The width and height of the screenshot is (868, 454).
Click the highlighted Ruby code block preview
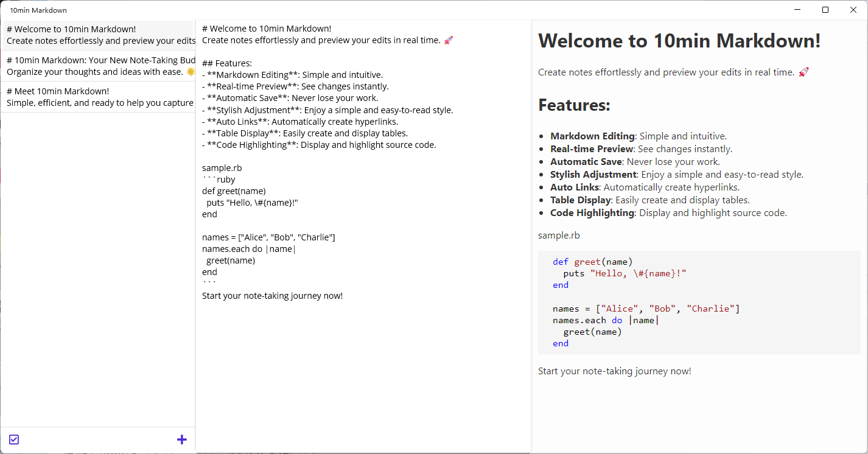699,302
